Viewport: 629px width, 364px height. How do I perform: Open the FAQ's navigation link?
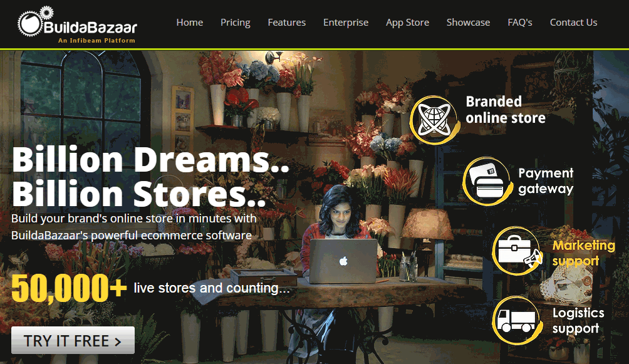tap(520, 23)
